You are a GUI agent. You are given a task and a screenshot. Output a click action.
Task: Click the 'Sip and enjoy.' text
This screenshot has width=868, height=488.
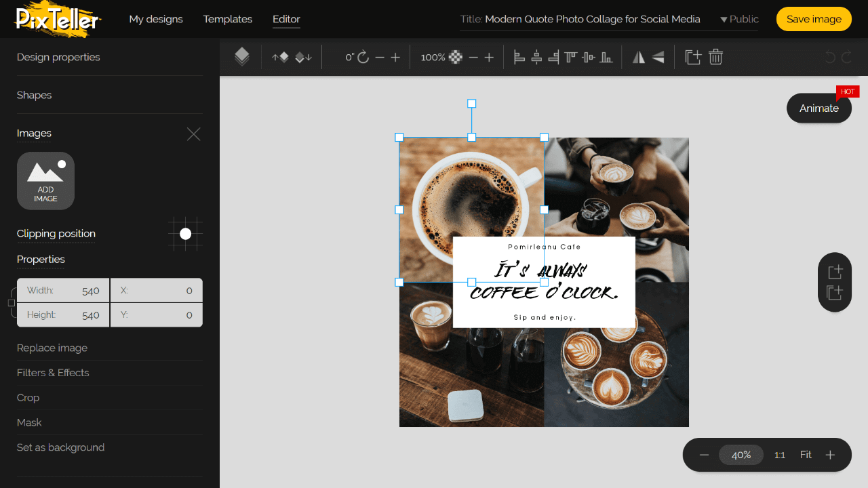pos(545,317)
